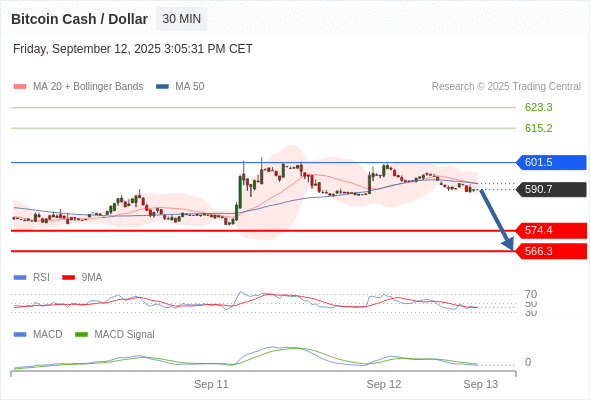Click the Sep 11 date axis label
The image size is (590, 400).
[211, 384]
